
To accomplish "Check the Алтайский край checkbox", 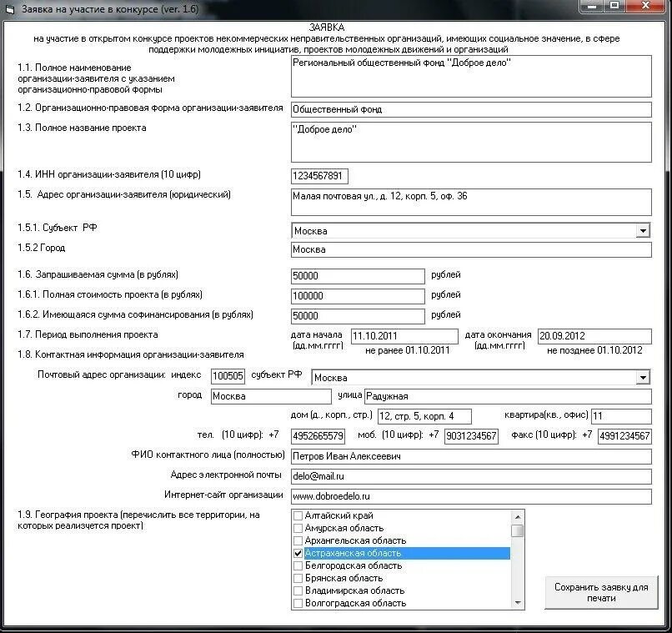I will click(298, 515).
